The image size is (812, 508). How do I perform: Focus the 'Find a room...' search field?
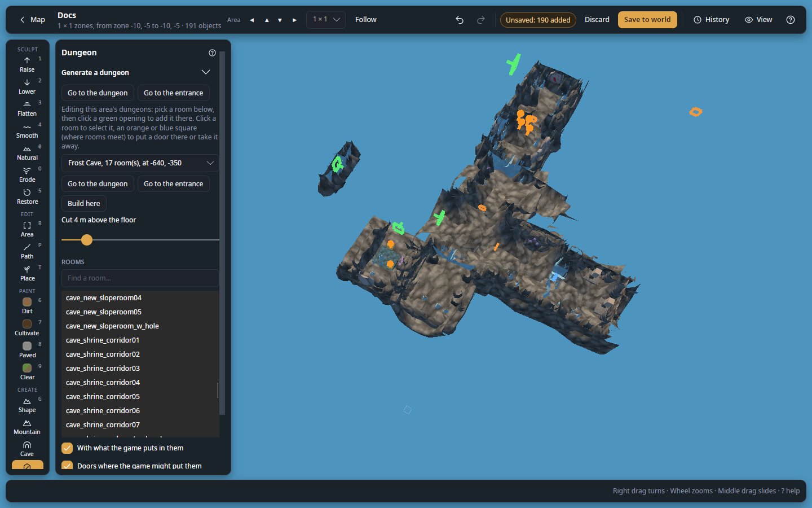click(140, 278)
